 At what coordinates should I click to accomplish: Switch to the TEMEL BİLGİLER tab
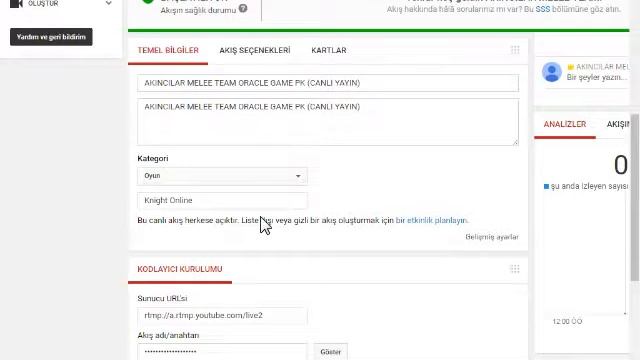[168, 51]
